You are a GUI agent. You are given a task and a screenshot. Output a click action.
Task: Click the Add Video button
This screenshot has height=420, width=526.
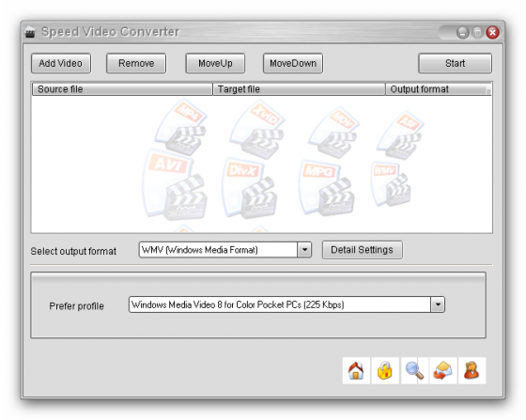tap(61, 63)
